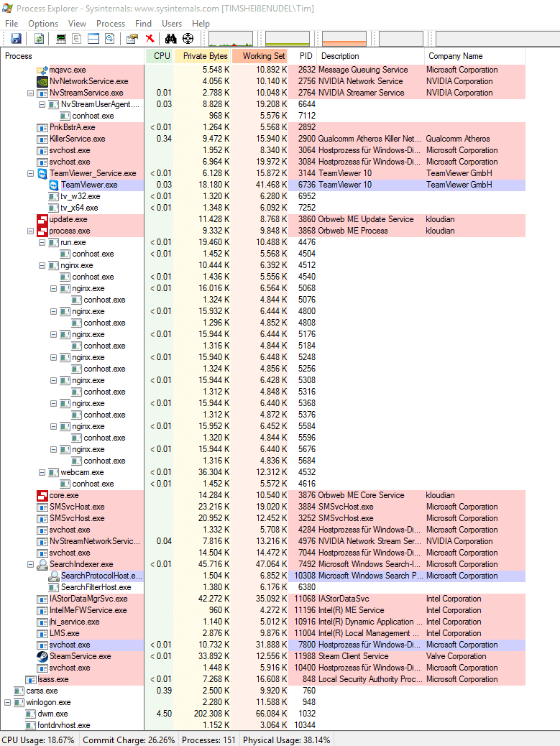Click the webcam.exe process icon
Screen dimensions: 560x746
tap(54, 472)
